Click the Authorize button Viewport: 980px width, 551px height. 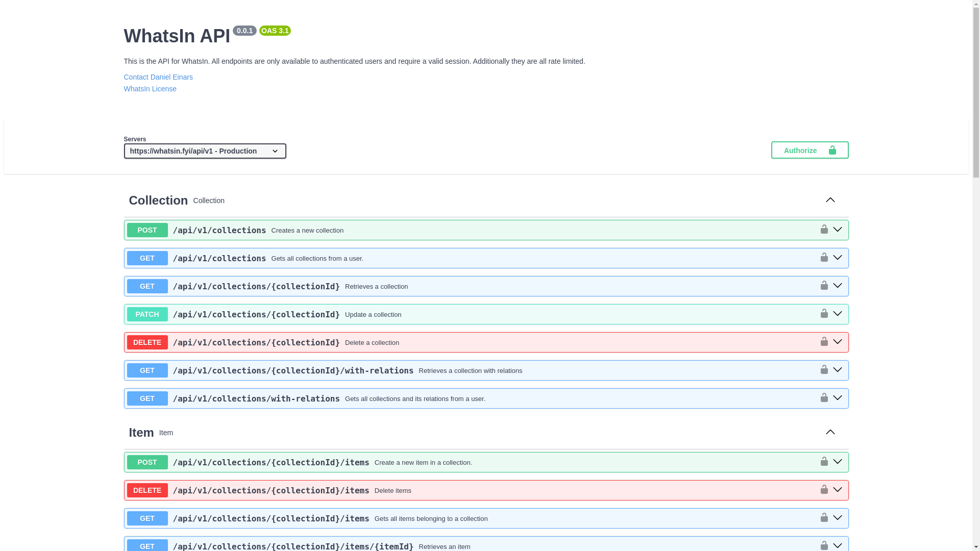pos(810,150)
